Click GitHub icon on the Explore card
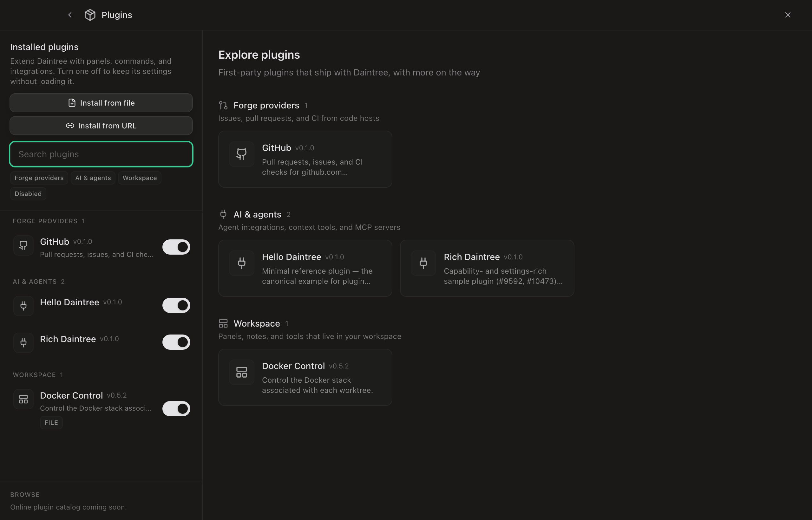 click(241, 154)
